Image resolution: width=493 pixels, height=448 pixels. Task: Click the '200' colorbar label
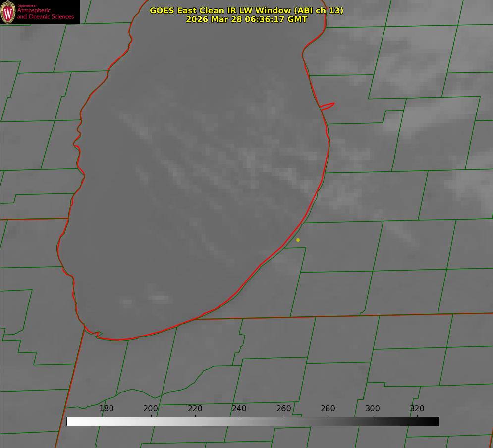(151, 408)
